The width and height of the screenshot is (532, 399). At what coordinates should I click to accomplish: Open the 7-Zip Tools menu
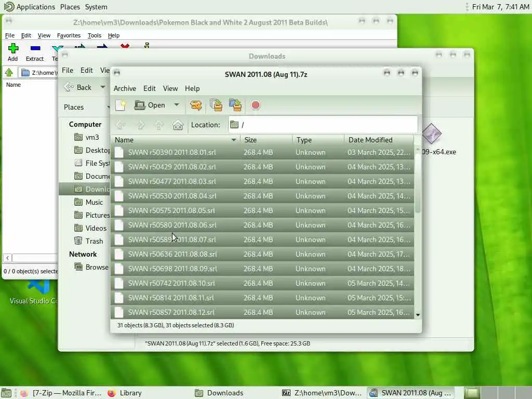point(95,35)
